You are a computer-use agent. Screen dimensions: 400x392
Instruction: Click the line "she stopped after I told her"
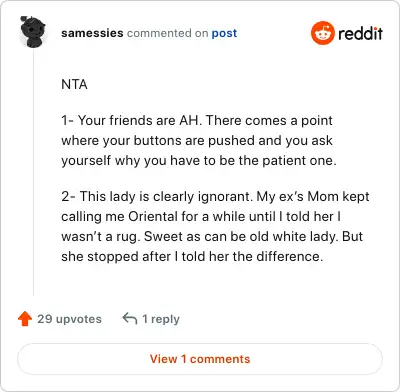coord(192,256)
